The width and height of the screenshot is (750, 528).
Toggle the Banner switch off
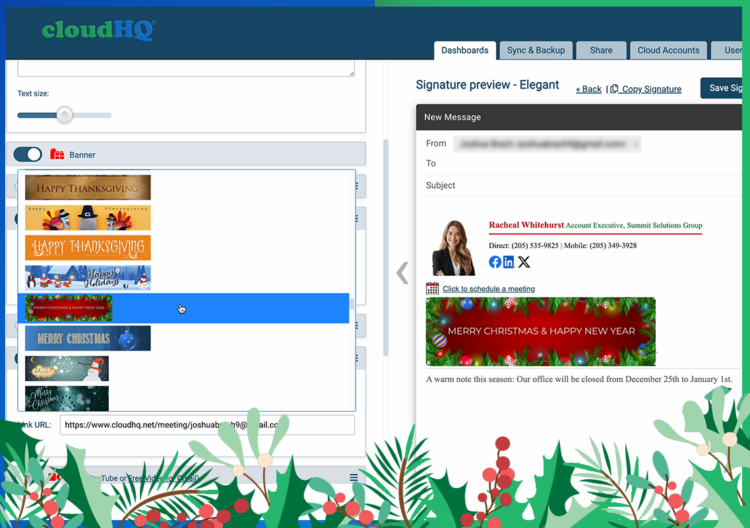(x=28, y=155)
